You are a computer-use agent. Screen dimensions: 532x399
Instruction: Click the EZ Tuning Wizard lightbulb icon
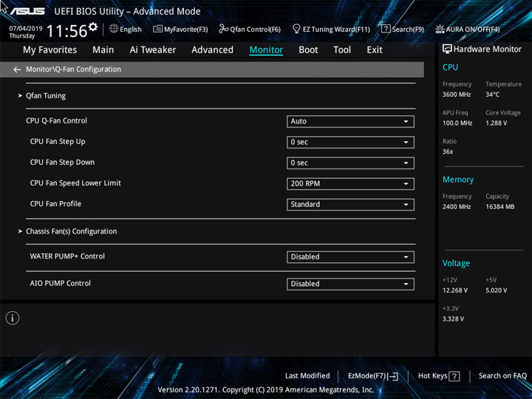296,29
